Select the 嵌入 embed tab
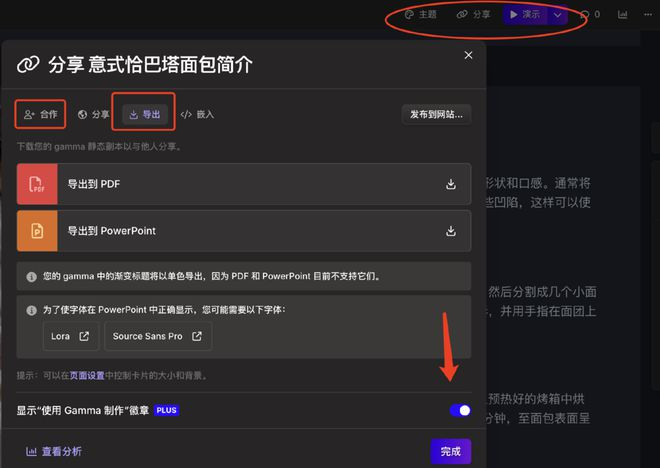Viewport: 660px width, 468px height. tap(197, 114)
